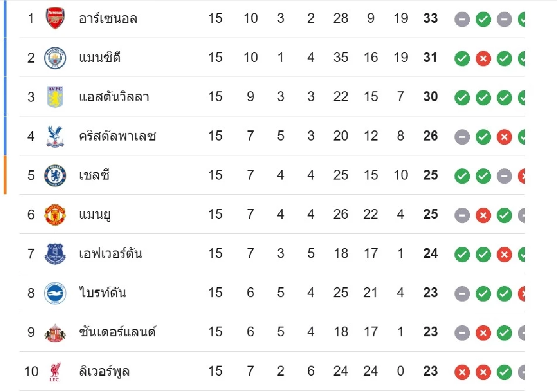Click the Chelsea club crest
This screenshot has height=392, width=557.
55,175
